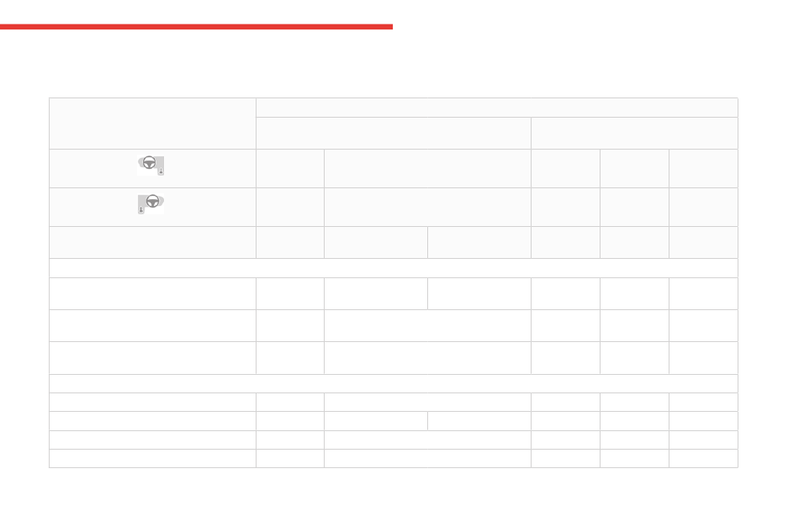Screen dimensions: 799x532
Task: Select the last cell in the upper steering wheel row
Action: (x=703, y=169)
